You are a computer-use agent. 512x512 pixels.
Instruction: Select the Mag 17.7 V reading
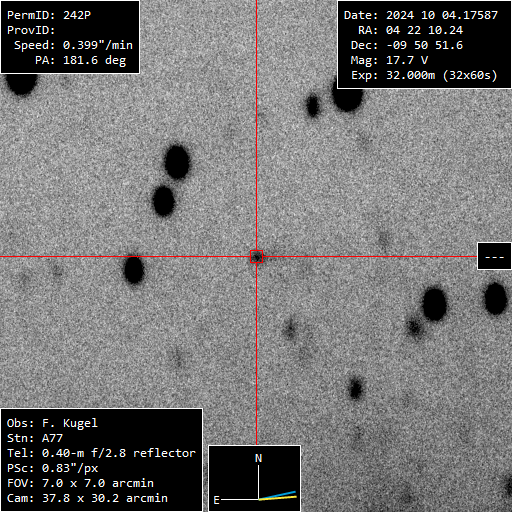(x=389, y=60)
